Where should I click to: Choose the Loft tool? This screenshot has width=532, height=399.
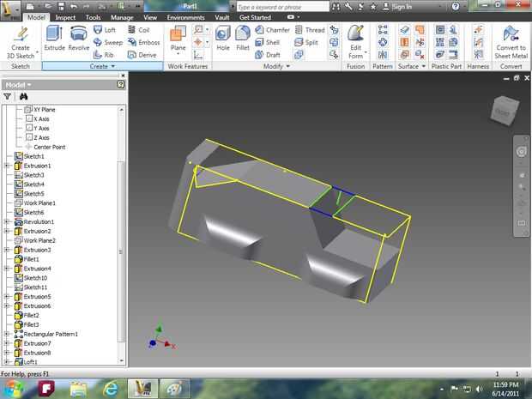(x=105, y=30)
